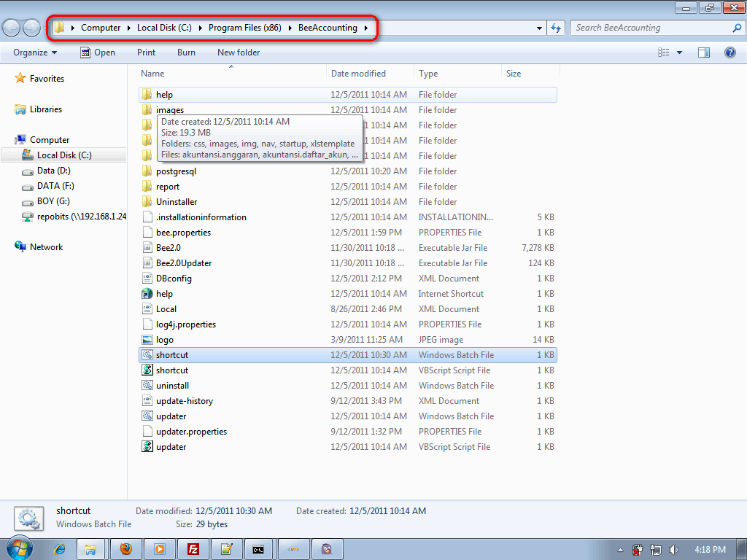Select the Bee2.0Updater jar file icon

click(147, 262)
